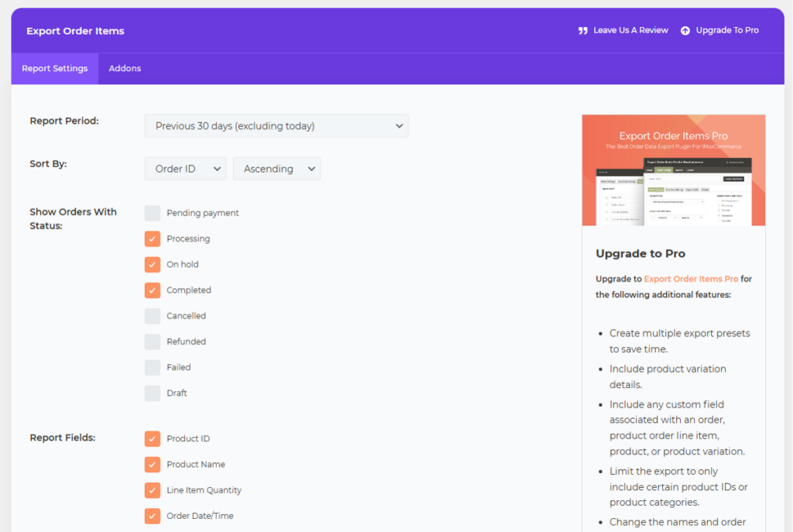Check the Draft order status
793x532 pixels.
coord(152,393)
